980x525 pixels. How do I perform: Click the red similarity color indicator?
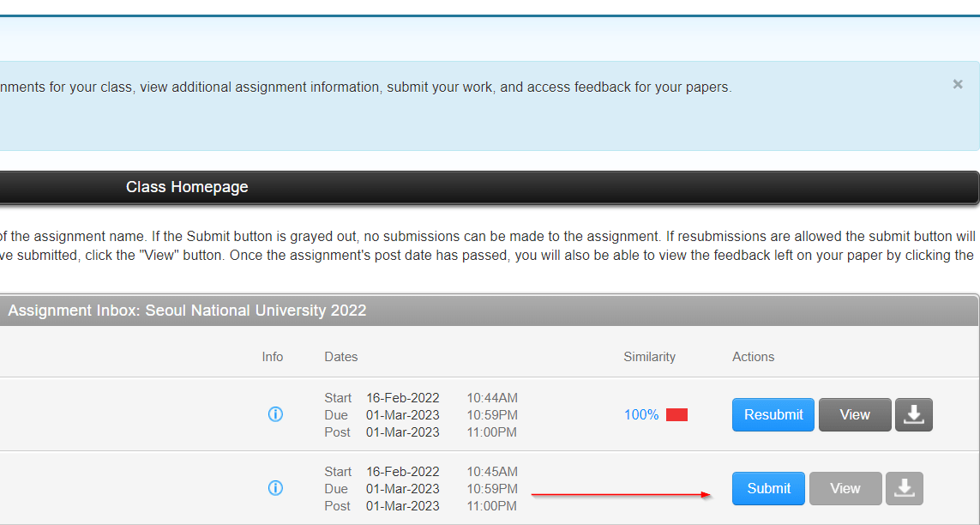coord(676,415)
